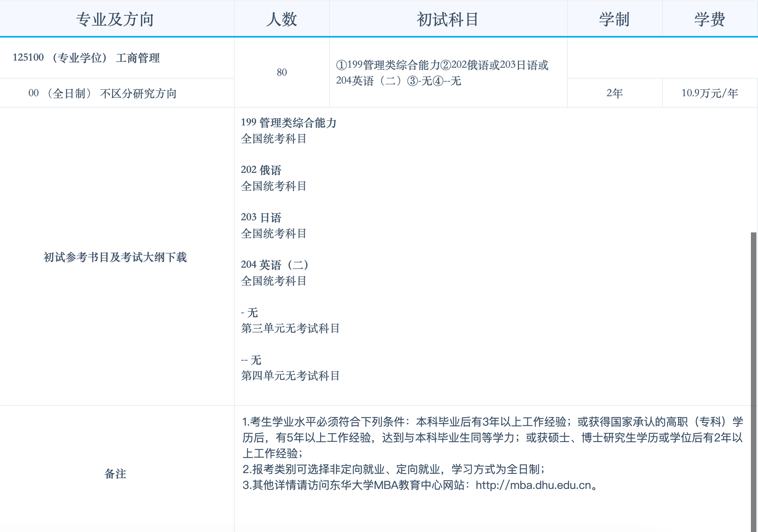This screenshot has width=758, height=532.
Task: Click the 备注 row label
Action: pyautogui.click(x=115, y=474)
